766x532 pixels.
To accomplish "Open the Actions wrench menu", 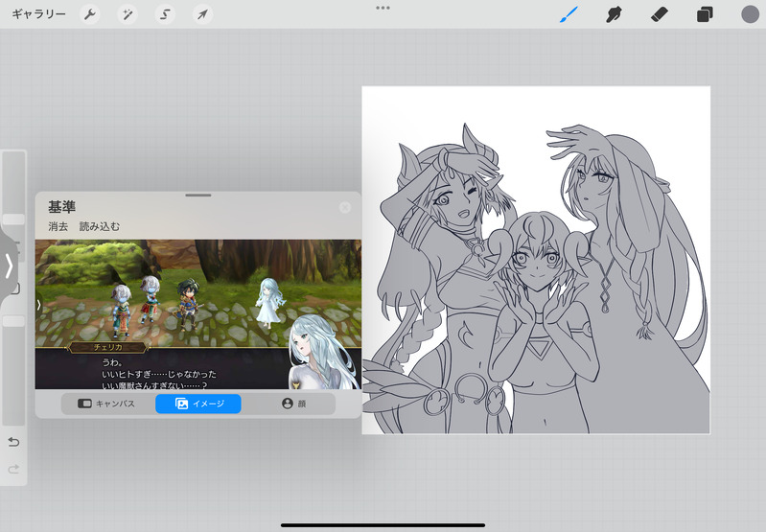I will coord(89,14).
